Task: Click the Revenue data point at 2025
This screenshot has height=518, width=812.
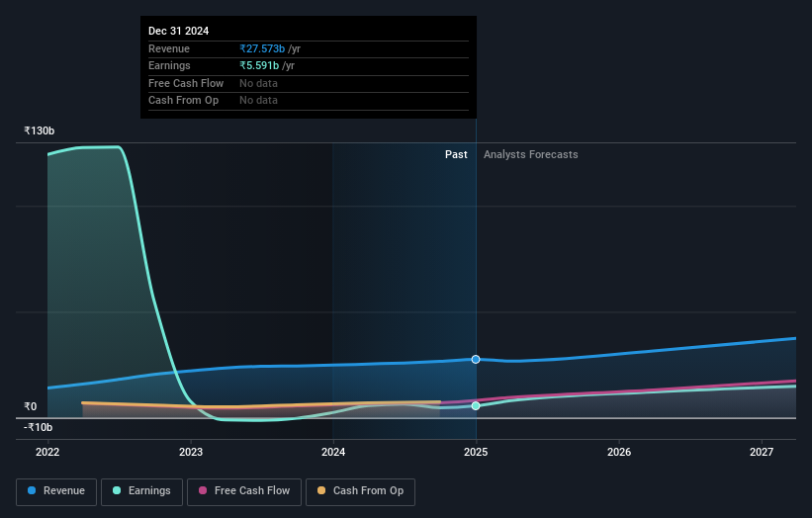Action: (476, 359)
